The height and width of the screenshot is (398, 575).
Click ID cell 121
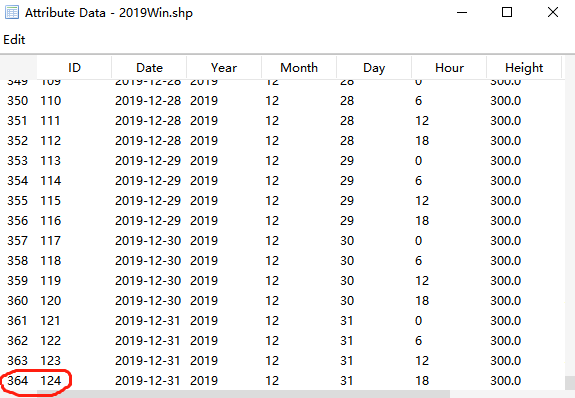(51, 321)
